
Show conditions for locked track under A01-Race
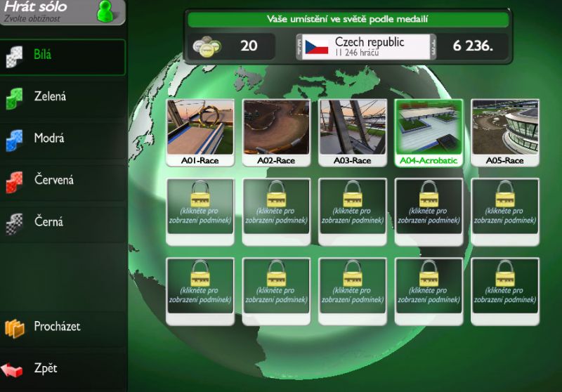[x=200, y=212]
